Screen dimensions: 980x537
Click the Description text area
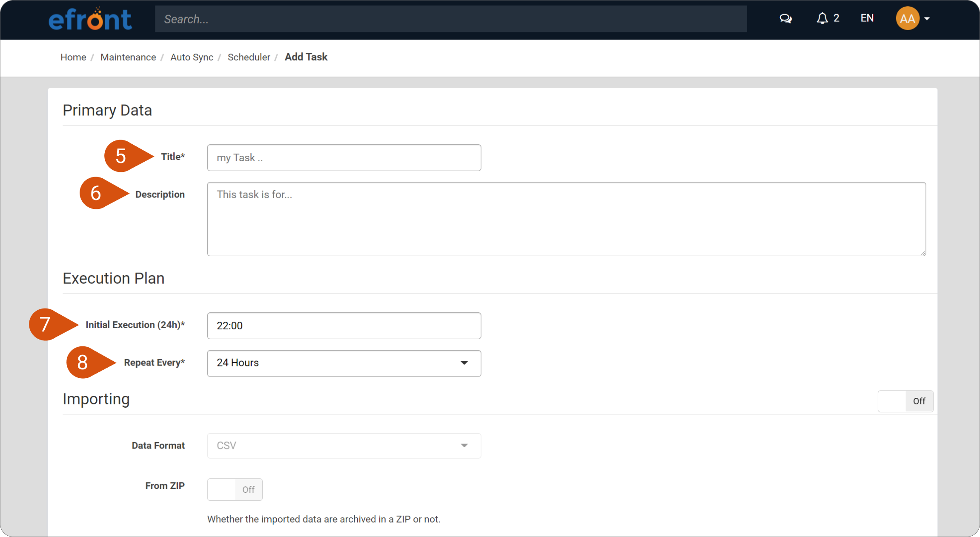tap(566, 219)
